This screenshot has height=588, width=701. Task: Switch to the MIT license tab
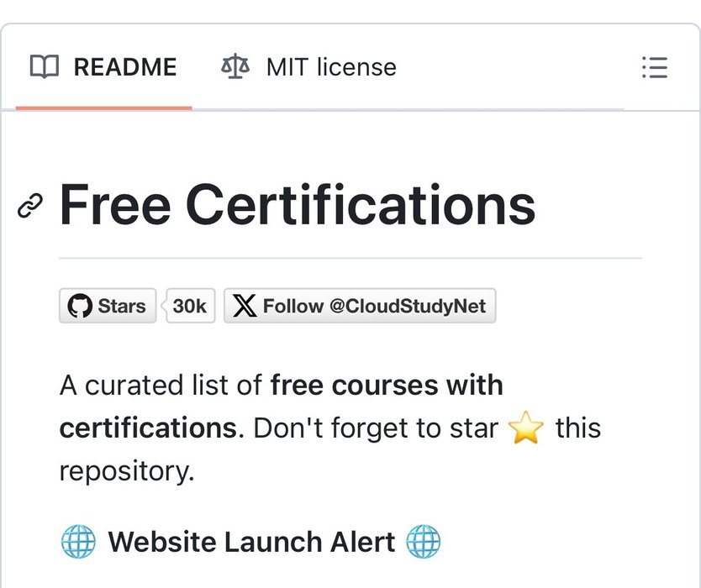click(309, 67)
